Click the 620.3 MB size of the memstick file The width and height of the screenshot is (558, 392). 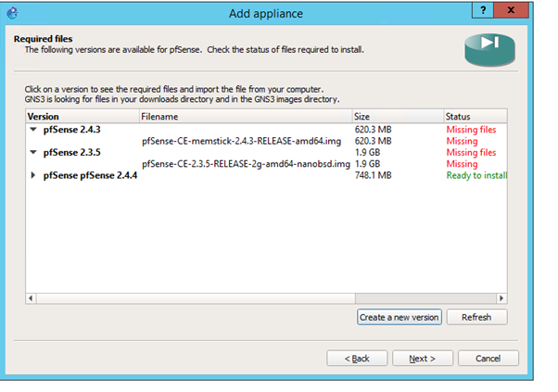373,141
